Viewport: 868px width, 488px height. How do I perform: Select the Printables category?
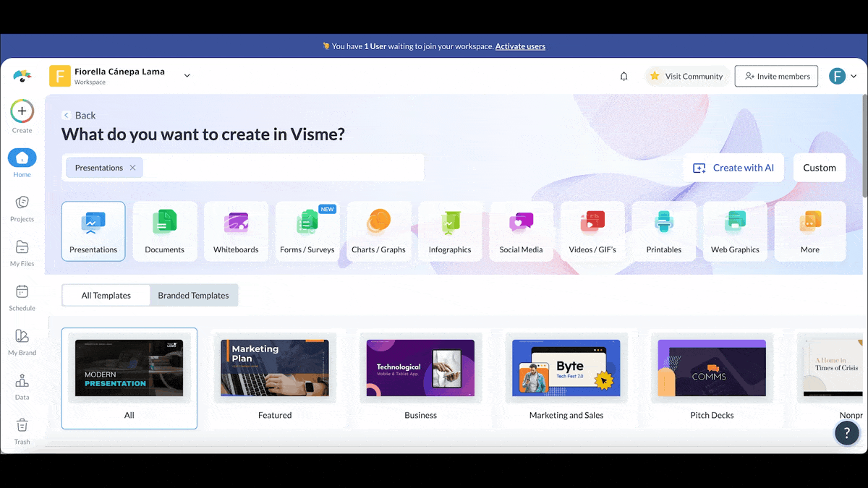pos(664,231)
